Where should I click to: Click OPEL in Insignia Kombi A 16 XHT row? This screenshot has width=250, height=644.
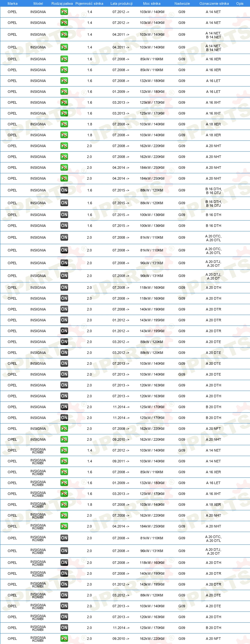click(12, 494)
